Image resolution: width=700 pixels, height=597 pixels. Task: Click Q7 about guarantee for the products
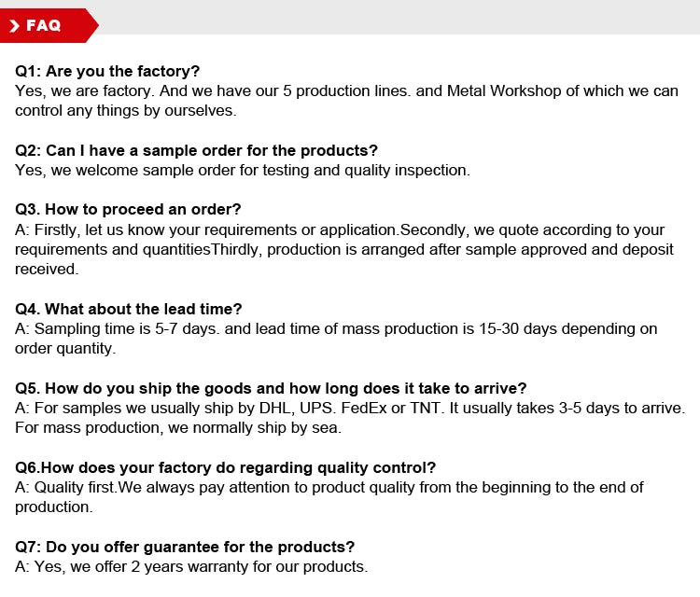185,547
